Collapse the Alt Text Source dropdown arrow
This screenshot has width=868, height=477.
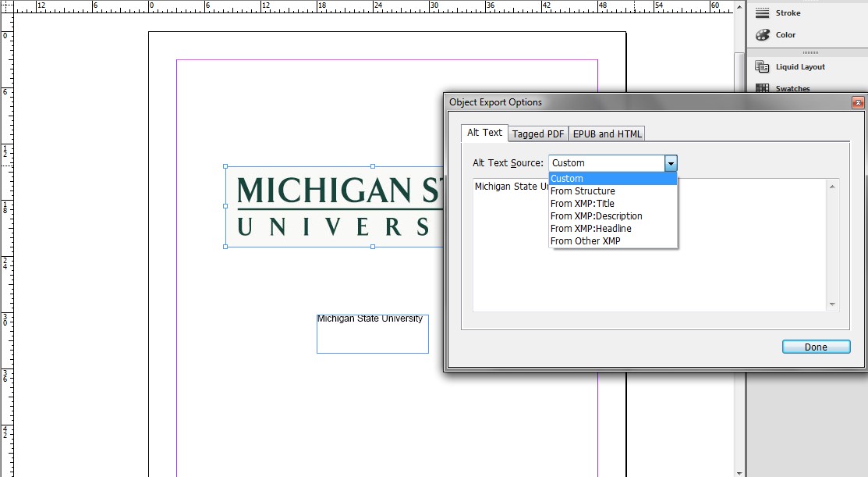[x=671, y=163]
